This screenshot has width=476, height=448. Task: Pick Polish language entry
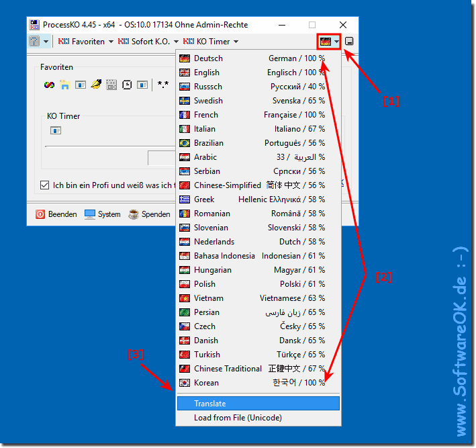point(258,284)
